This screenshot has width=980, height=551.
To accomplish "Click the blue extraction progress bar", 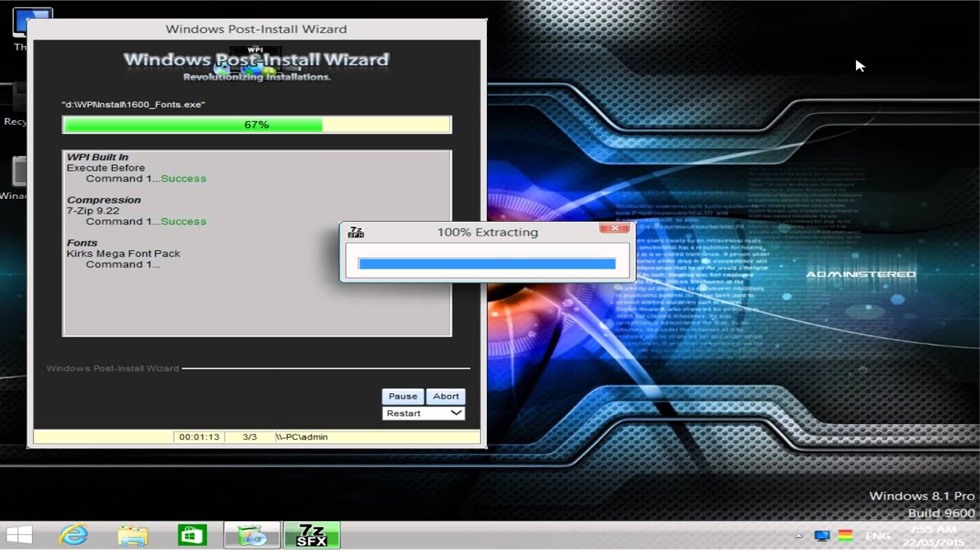I will pos(487,264).
